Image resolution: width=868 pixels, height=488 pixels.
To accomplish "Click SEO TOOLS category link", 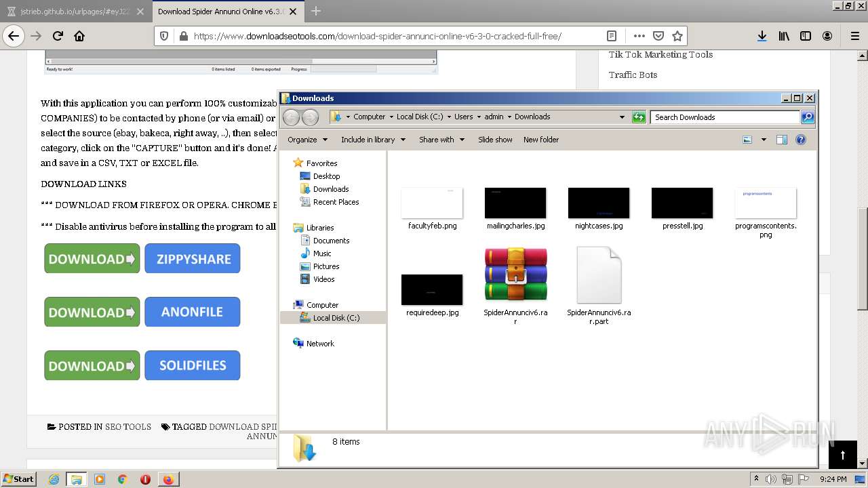I will pyautogui.click(x=128, y=427).
